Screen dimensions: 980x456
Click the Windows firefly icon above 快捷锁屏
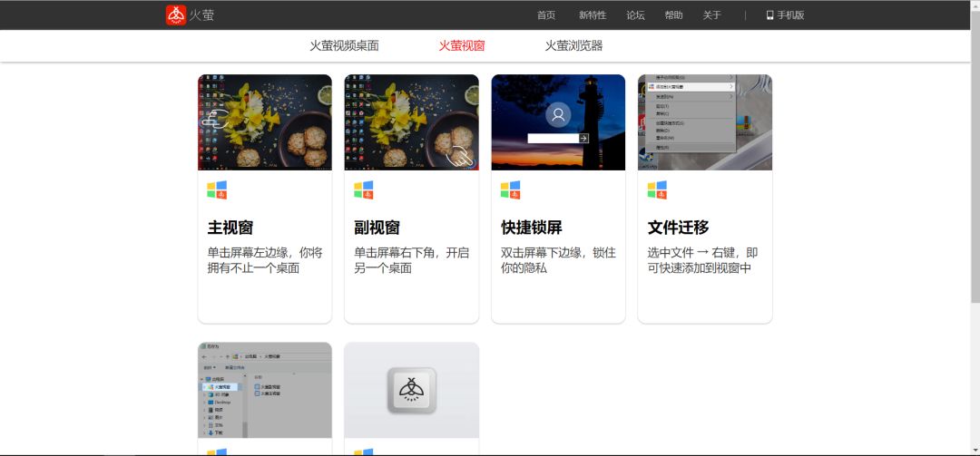pos(511,189)
